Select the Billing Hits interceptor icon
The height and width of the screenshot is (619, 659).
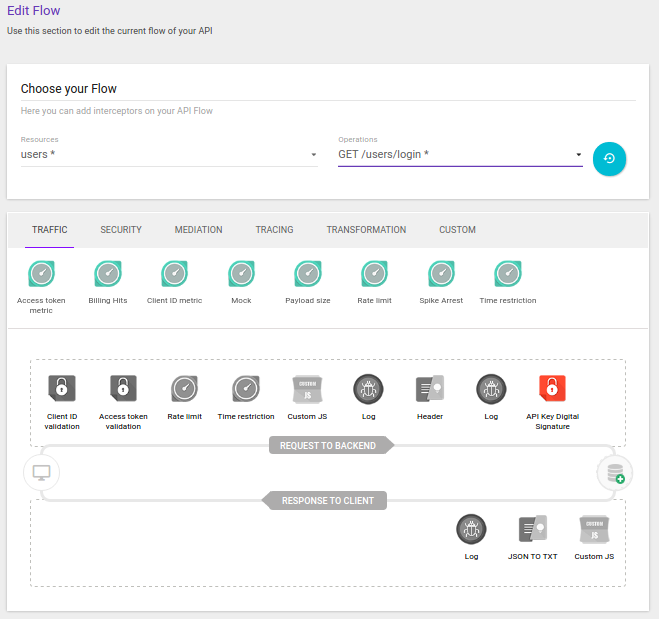coord(108,273)
